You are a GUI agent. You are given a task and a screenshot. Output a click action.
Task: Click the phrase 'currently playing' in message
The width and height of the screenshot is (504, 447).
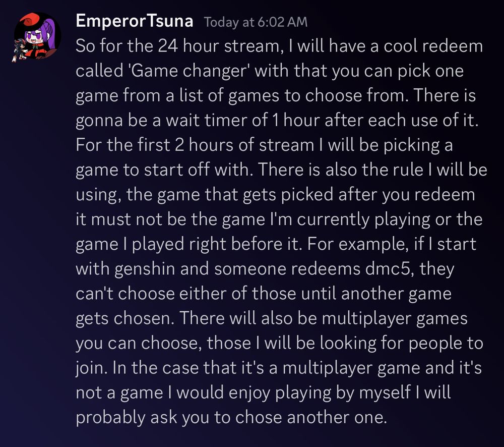click(x=363, y=219)
